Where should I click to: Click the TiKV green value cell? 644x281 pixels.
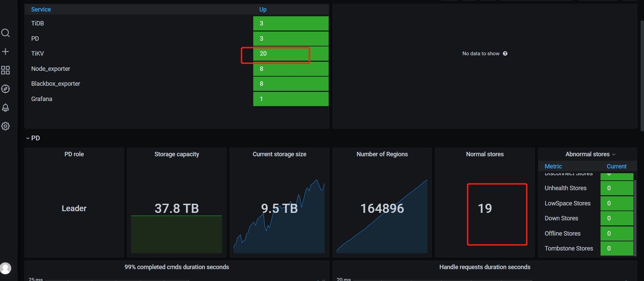(x=291, y=54)
